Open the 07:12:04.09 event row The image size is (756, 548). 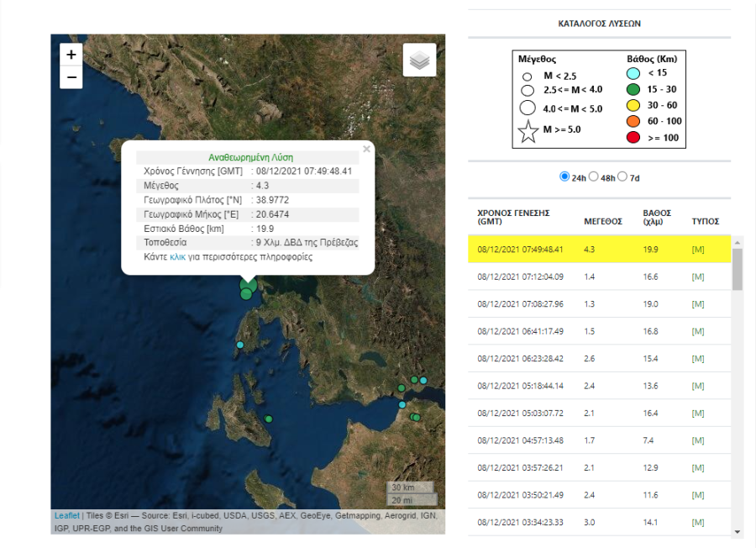(599, 277)
